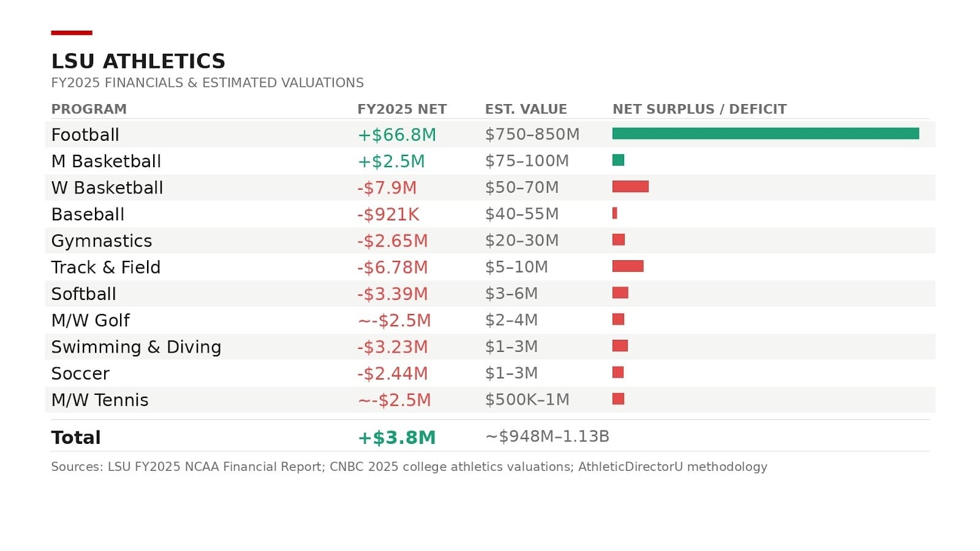Click the M Basketball small green bar
This screenshot has width=980, height=551.
click(x=618, y=160)
